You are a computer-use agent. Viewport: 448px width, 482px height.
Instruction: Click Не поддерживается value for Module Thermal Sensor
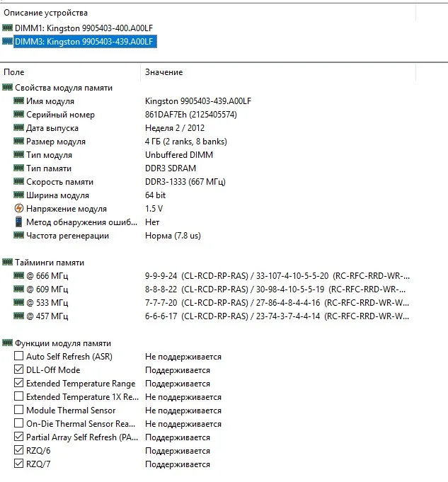[183, 411]
